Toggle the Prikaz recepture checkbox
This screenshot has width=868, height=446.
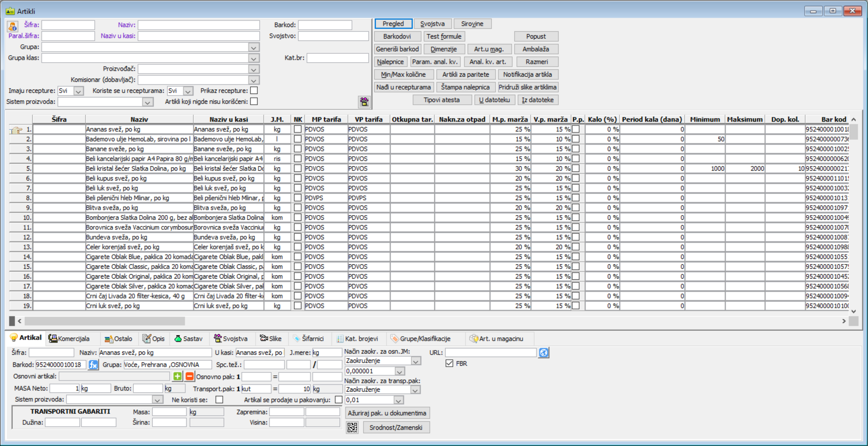click(x=254, y=90)
